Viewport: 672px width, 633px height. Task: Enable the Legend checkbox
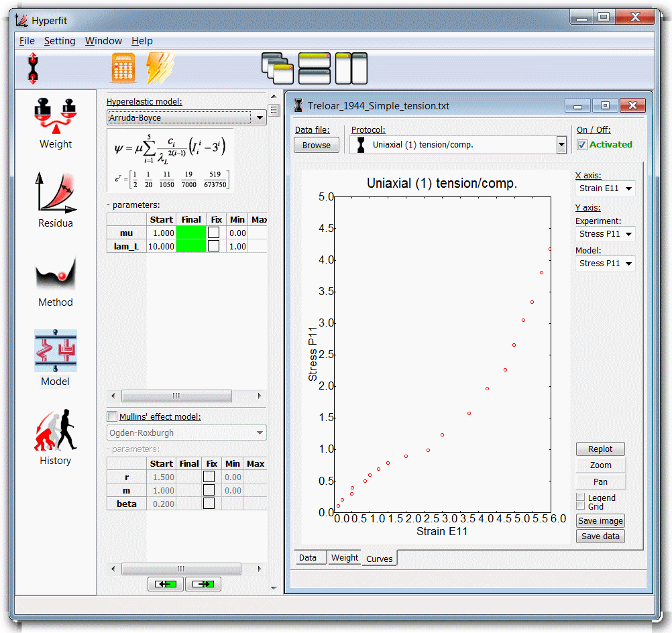point(580,497)
